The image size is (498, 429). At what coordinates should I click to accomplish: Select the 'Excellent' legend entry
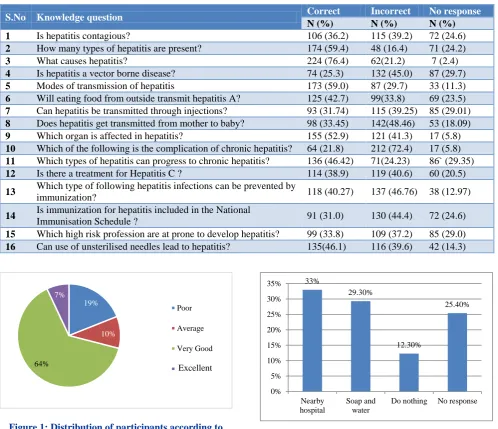point(192,368)
